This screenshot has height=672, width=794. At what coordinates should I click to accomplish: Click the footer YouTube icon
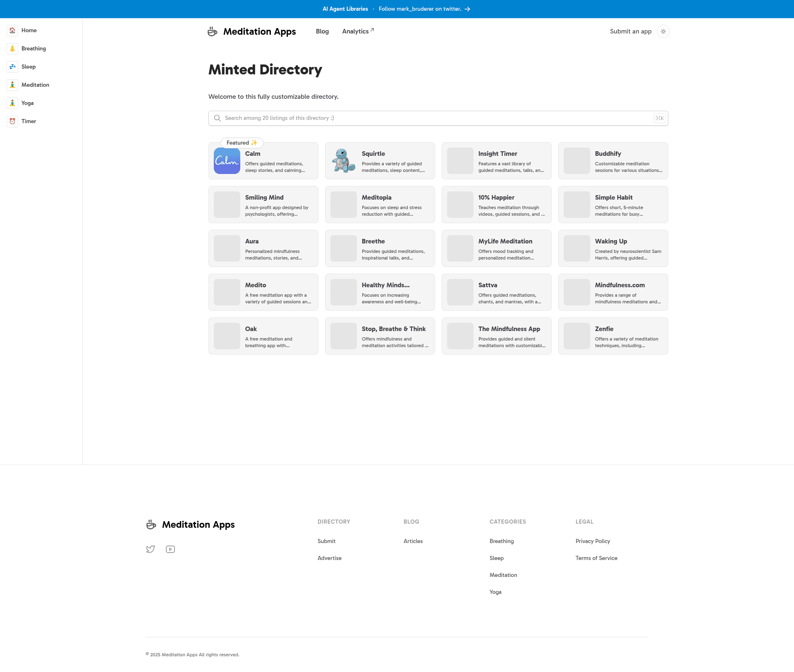coord(170,549)
